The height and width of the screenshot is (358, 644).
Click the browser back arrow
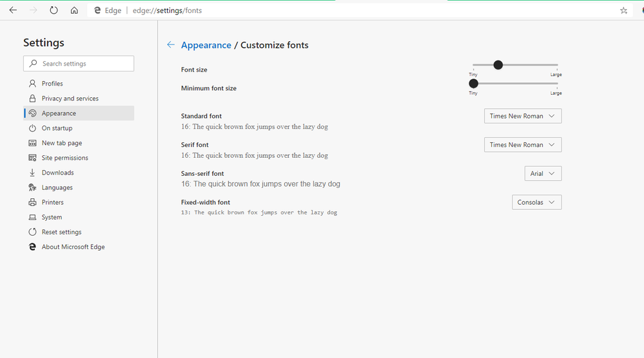(13, 10)
